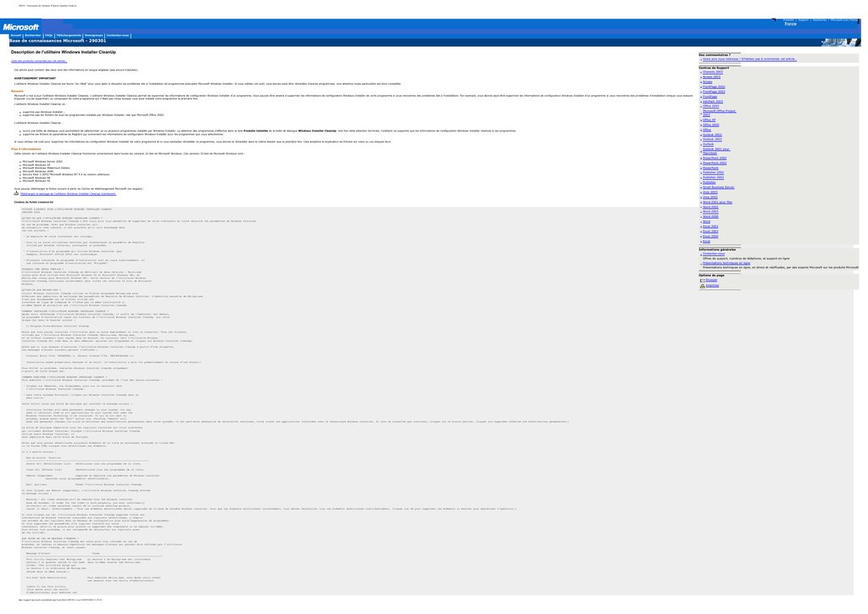This screenshot has height=614, width=868.
Task: Click Contactez-nous under Informations générales
Action: coord(714,254)
